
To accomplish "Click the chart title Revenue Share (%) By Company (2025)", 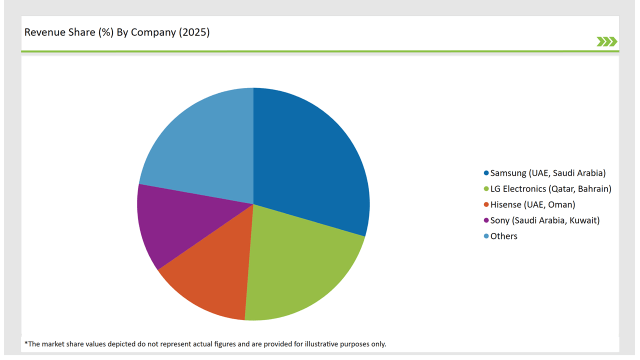I will tap(117, 32).
